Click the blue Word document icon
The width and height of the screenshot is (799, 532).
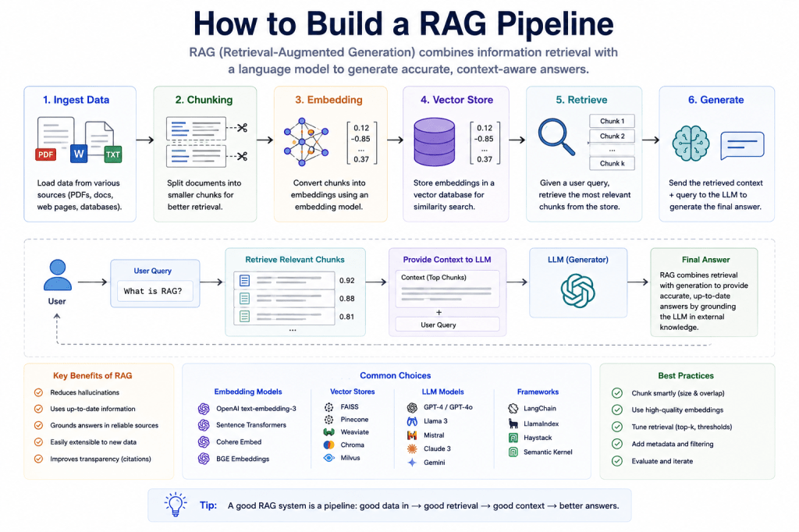79,154
